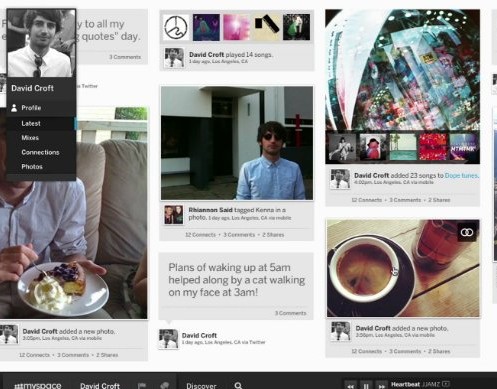Screen dimensions: 497x389
Task: Pause the currently playing song
Action: pyautogui.click(x=366, y=386)
